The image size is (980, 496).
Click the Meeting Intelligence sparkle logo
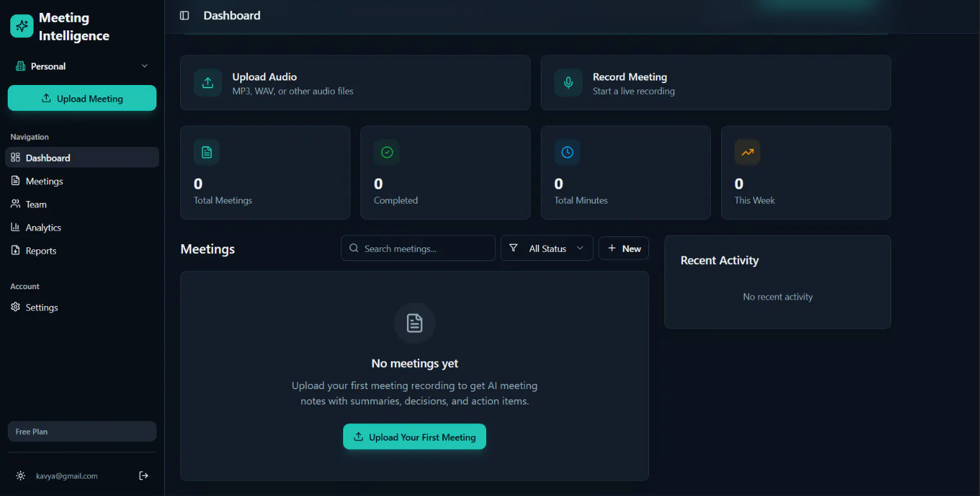coord(22,26)
